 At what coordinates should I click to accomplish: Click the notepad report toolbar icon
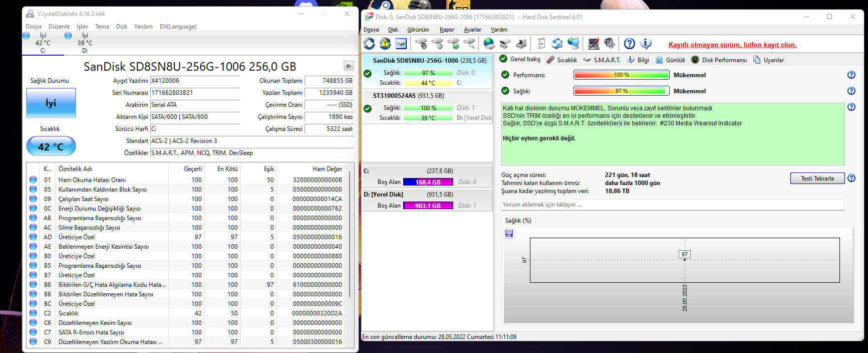[541, 44]
